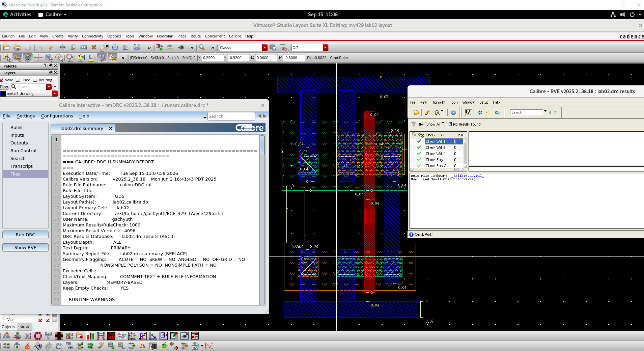Click the RVE zoom to highlight icon
This screenshot has height=351, width=644.
(438, 113)
